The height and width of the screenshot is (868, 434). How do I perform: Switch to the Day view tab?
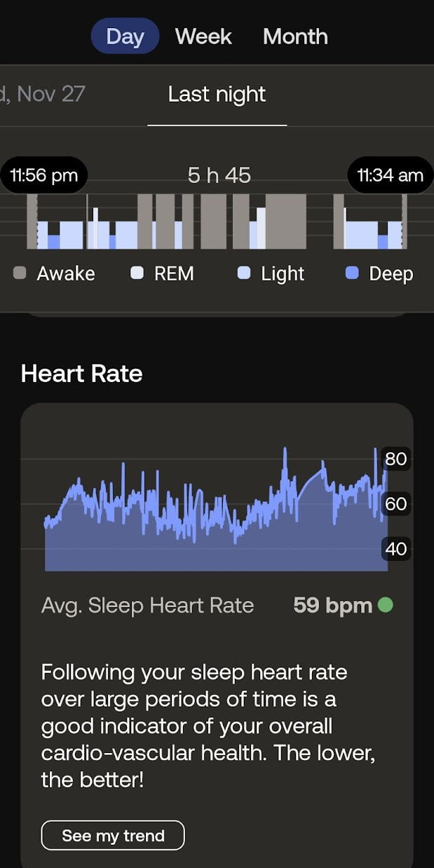coord(125,36)
